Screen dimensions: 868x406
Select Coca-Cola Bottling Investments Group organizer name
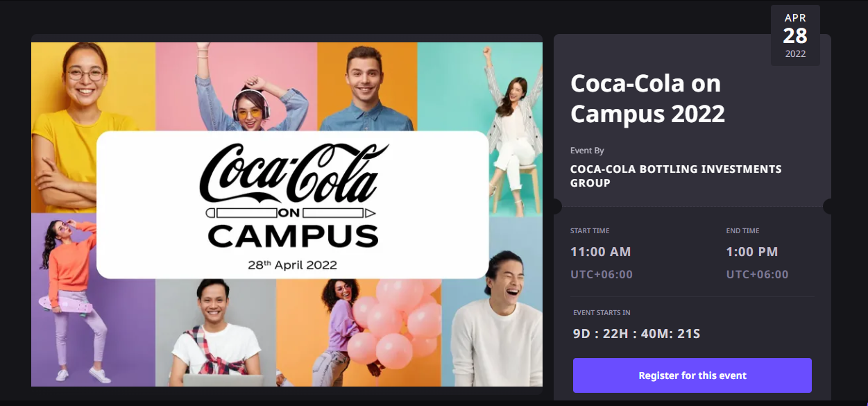676,176
